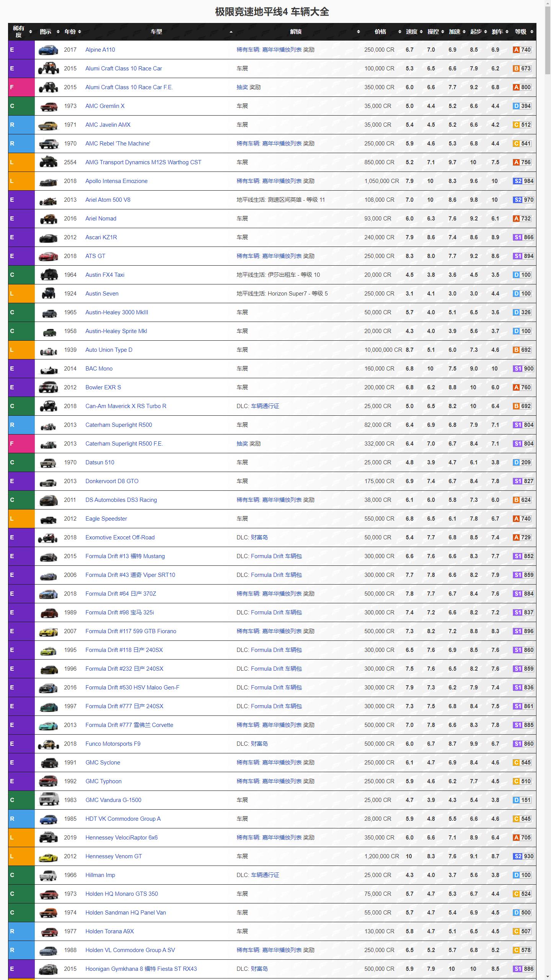The width and height of the screenshot is (551, 980).
Task: Open Hennessey VelociRaptor 6x6 link
Action: [x=122, y=838]
